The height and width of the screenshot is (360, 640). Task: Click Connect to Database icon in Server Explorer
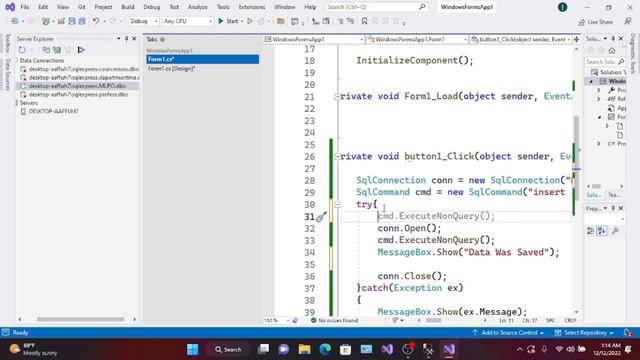coord(46,50)
